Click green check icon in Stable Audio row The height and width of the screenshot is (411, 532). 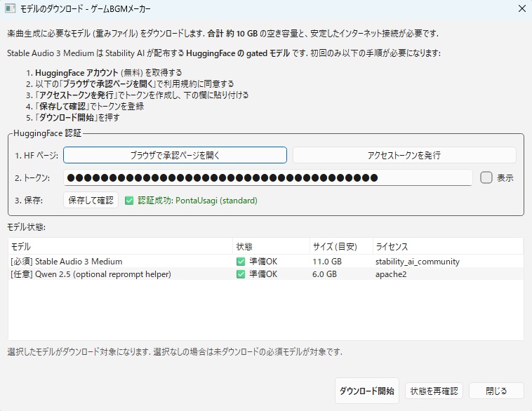pyautogui.click(x=241, y=262)
